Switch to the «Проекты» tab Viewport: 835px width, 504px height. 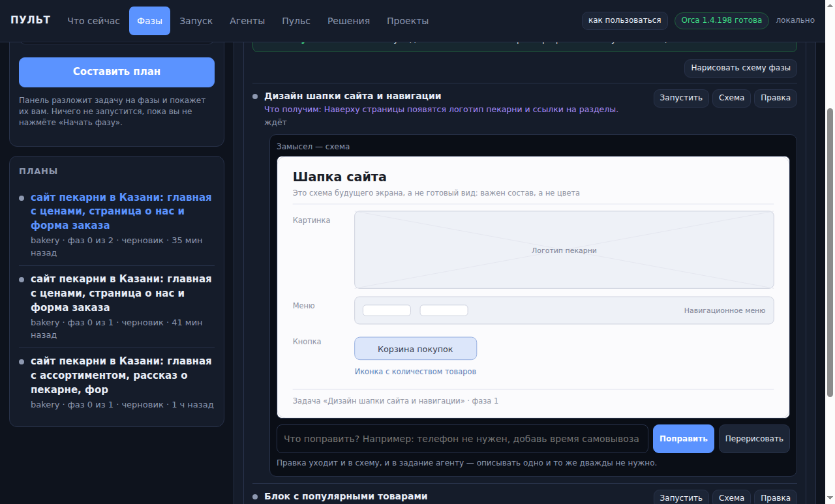pyautogui.click(x=408, y=21)
